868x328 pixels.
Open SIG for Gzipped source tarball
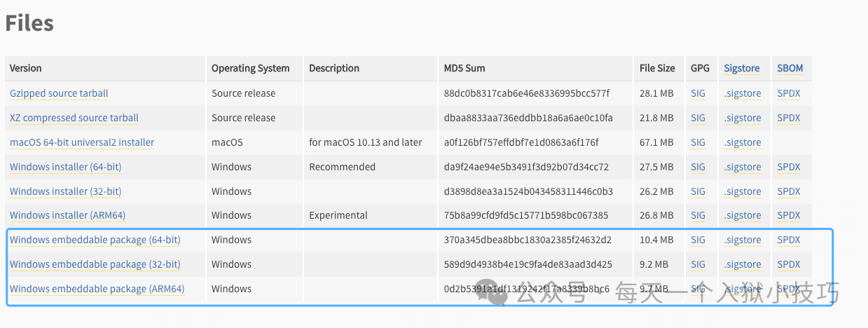click(x=698, y=93)
